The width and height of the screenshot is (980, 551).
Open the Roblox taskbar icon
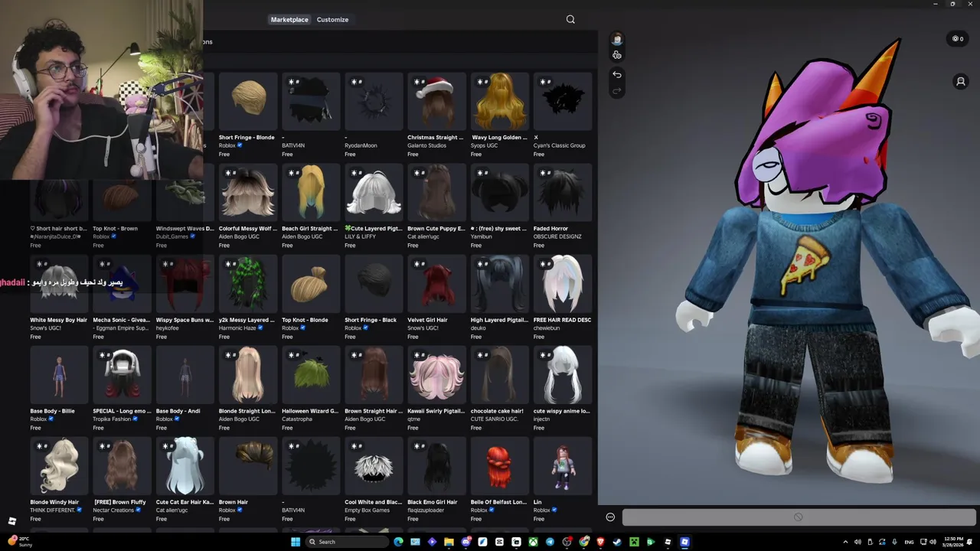click(684, 542)
